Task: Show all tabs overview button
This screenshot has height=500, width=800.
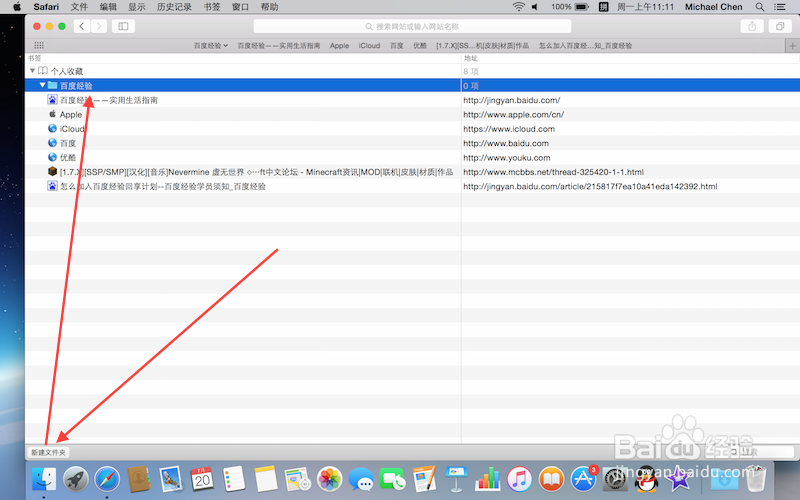Action: [x=780, y=26]
